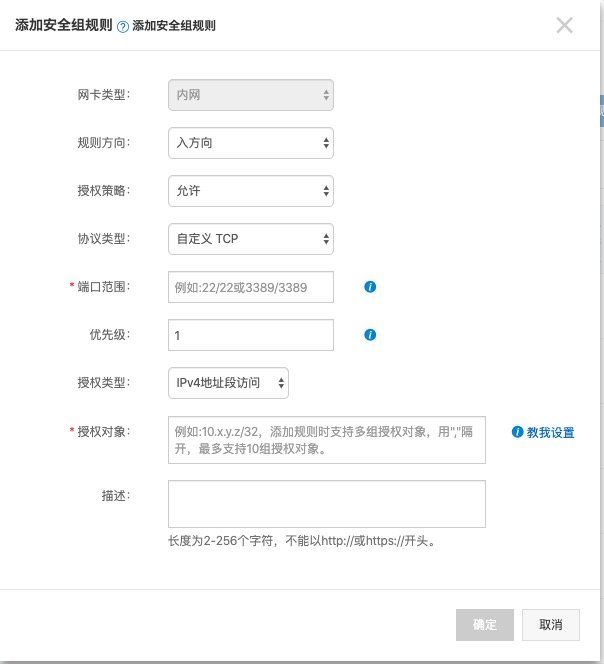Viewport: 604px width, 664px height.
Task: Click the info icon beside 教我设置
Action: coord(517,432)
